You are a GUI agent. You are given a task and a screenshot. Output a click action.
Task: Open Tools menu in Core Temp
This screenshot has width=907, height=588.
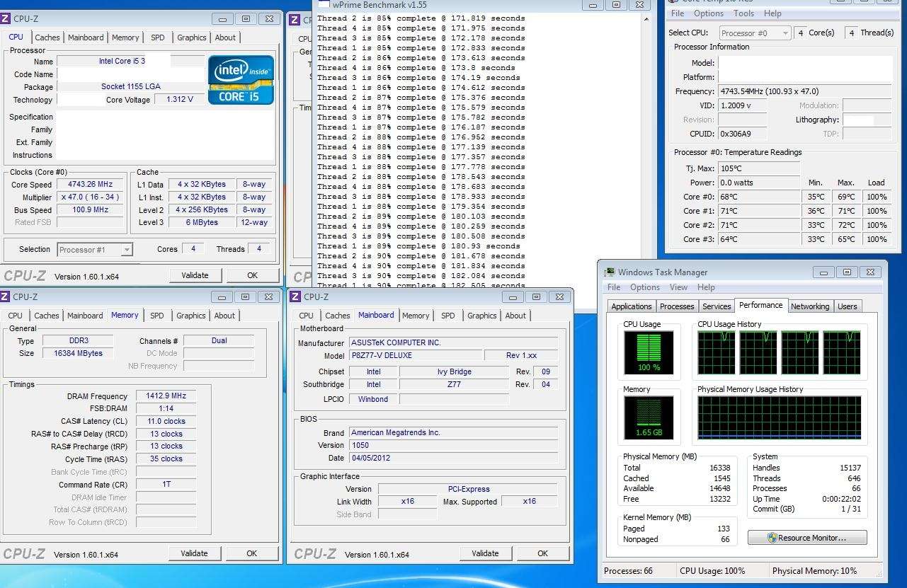point(744,13)
